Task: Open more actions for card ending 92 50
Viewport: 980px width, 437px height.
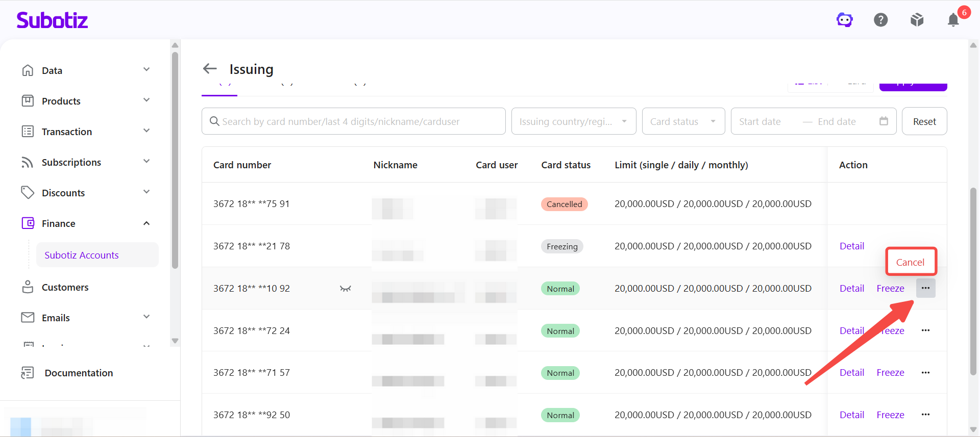Action: pos(925,415)
